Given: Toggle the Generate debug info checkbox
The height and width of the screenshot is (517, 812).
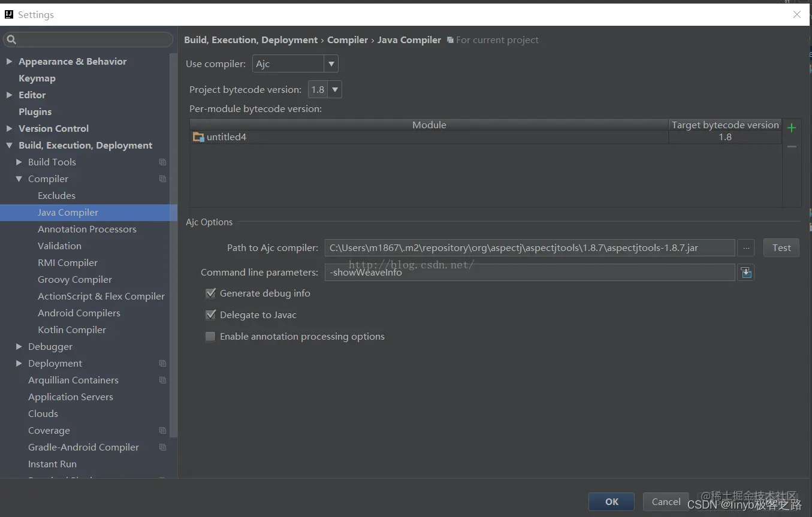Looking at the screenshot, I should (210, 293).
